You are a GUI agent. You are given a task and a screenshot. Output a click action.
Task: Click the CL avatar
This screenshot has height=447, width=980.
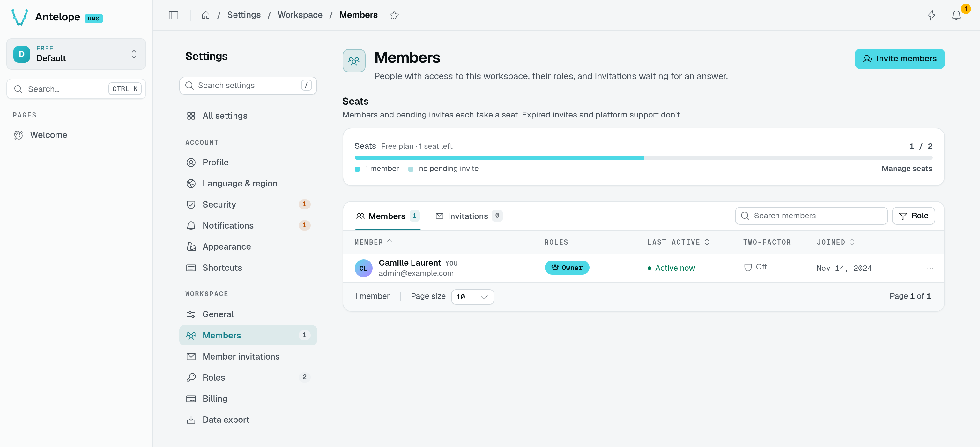point(363,268)
